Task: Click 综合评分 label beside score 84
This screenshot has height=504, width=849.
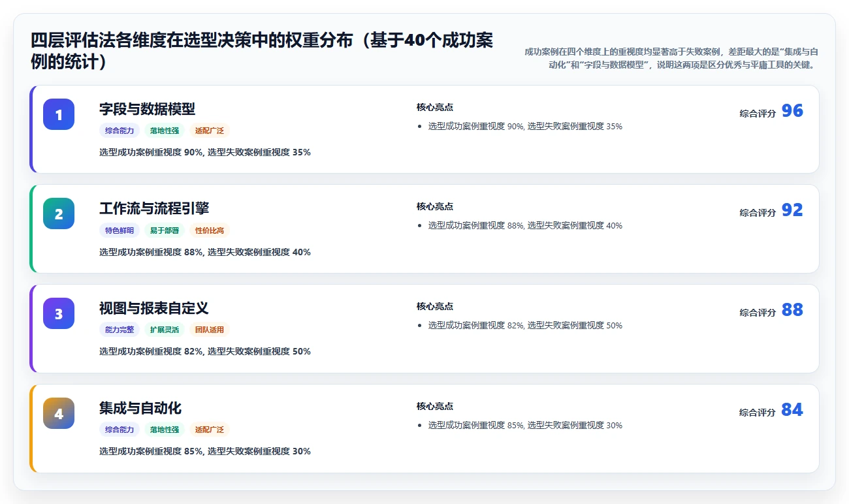Action: coord(758,413)
